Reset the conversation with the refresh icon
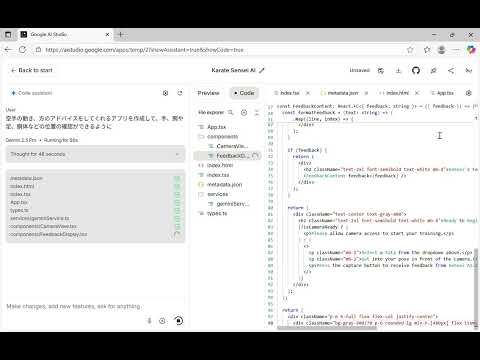Viewport: 480px width, 360px height. click(180, 93)
